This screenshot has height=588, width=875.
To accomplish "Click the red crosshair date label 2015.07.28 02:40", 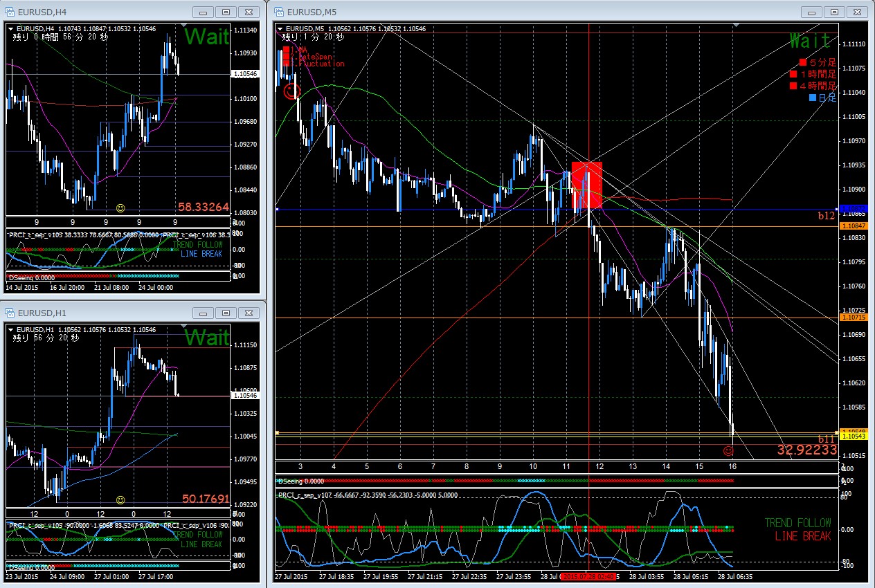I will [588, 576].
